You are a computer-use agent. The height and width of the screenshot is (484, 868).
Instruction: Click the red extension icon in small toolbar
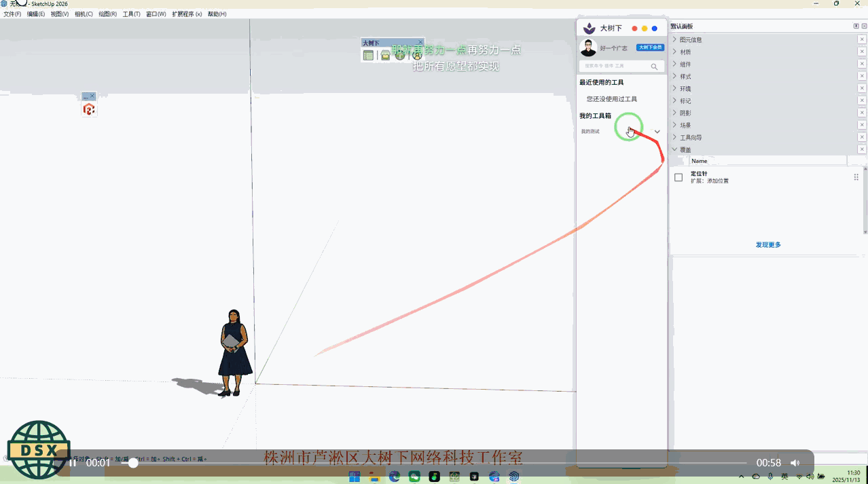[x=88, y=109]
